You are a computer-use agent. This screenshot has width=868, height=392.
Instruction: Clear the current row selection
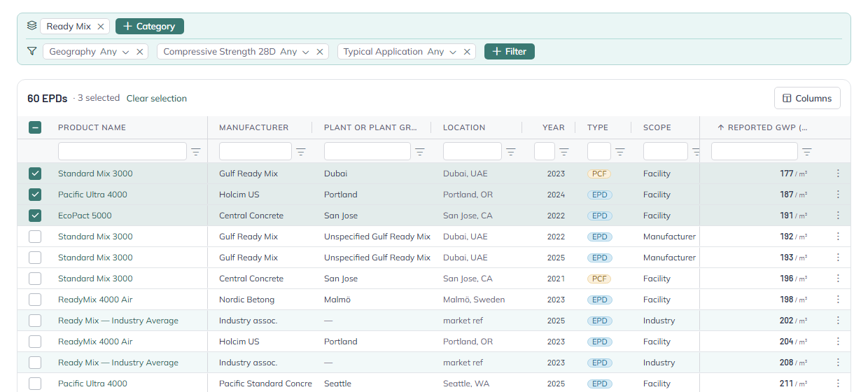point(157,99)
